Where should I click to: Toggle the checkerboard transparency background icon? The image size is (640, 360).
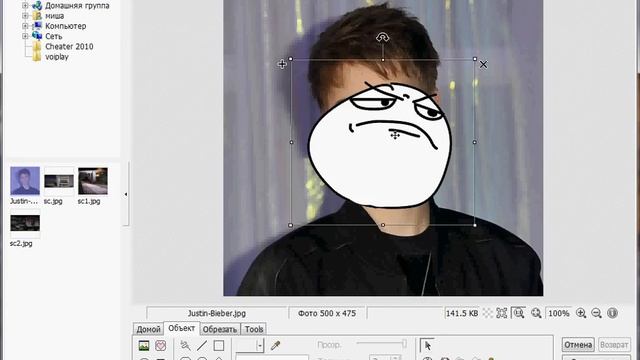(488, 313)
